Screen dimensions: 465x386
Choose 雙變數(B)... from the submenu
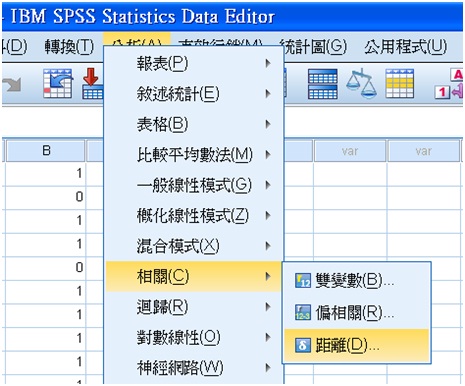[357, 280]
